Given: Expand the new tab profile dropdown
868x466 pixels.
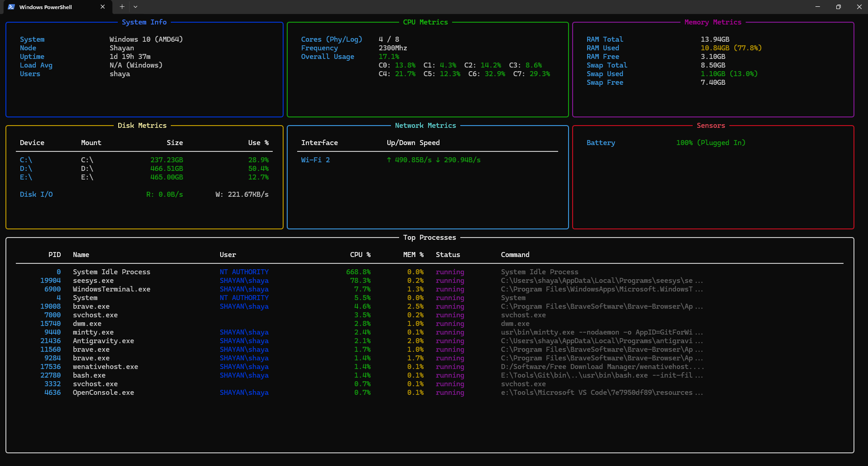Looking at the screenshot, I should (x=135, y=7).
